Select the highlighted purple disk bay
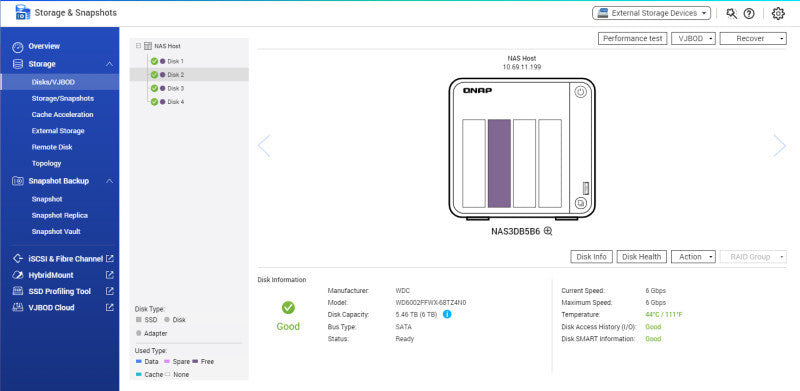This screenshot has height=391, width=800. point(499,163)
